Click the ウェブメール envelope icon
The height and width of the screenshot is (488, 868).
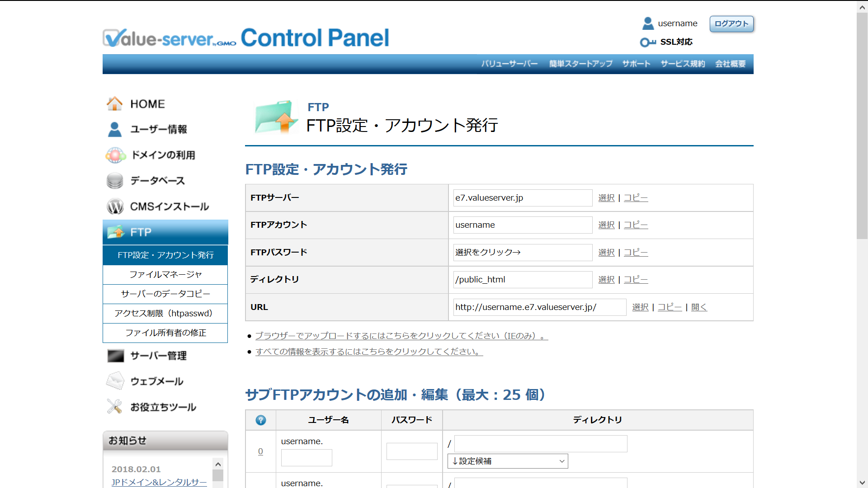click(x=115, y=381)
